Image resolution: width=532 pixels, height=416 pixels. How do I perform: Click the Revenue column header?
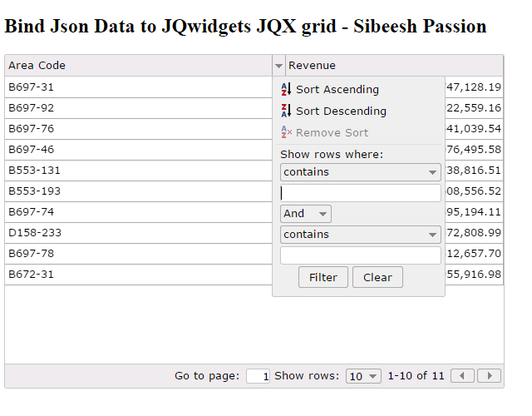coord(394,66)
